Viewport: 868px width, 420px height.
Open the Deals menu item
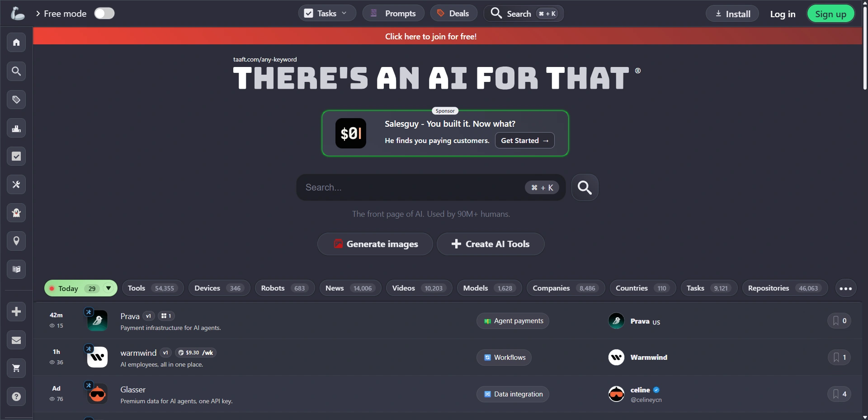(453, 13)
